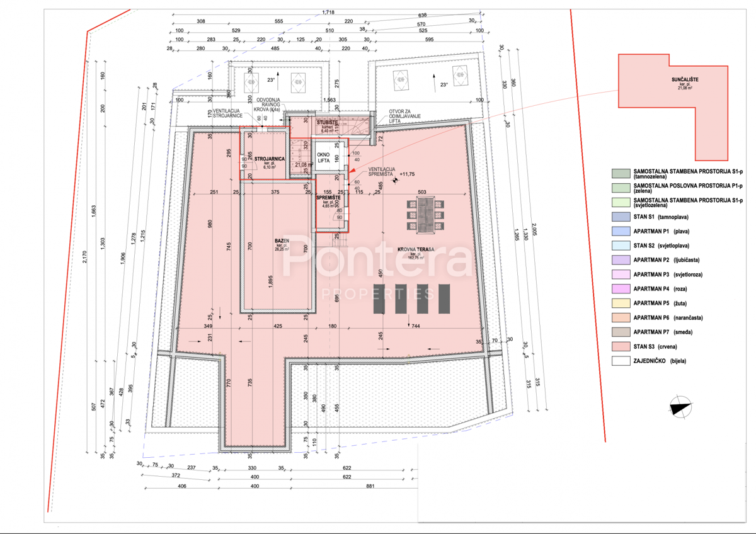Click the north arrow compass symbol
Image resolution: width=756 pixels, height=534 pixels.
click(680, 407)
